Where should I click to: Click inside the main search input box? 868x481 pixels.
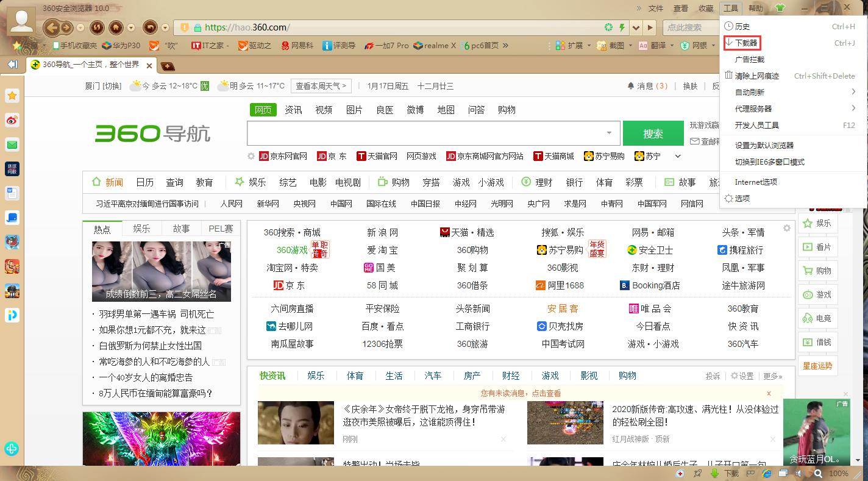(427, 133)
